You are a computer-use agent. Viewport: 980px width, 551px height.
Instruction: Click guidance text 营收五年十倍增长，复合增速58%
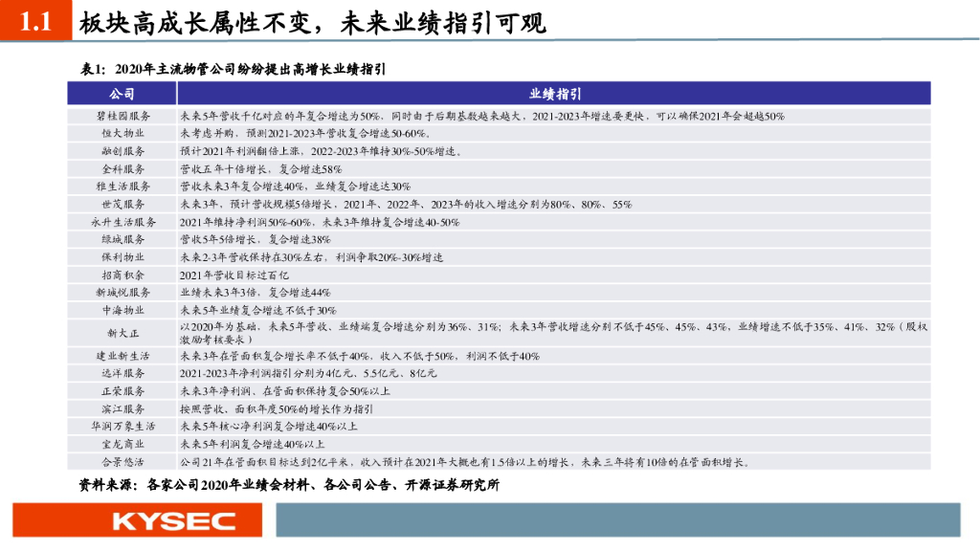(x=260, y=169)
